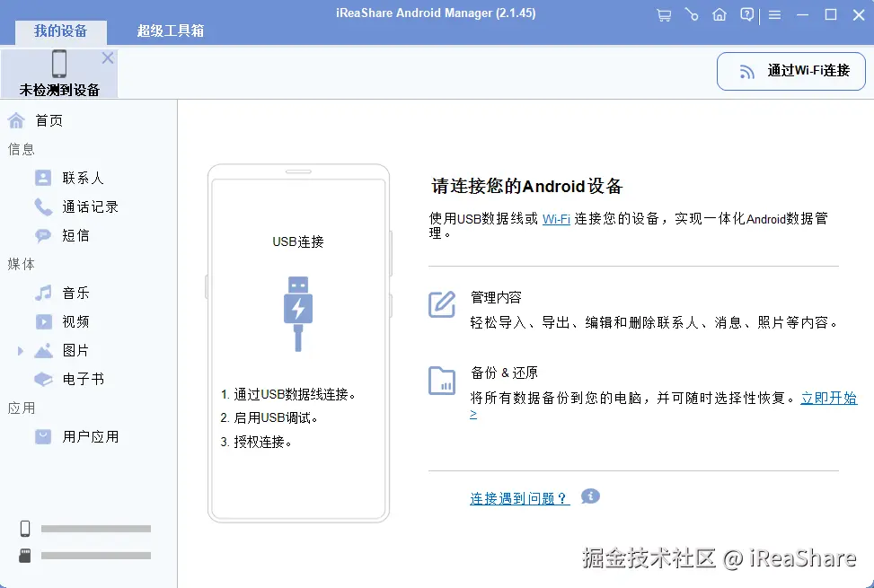874x588 pixels.
Task: Click the 信息 section heading
Action: tap(22, 149)
